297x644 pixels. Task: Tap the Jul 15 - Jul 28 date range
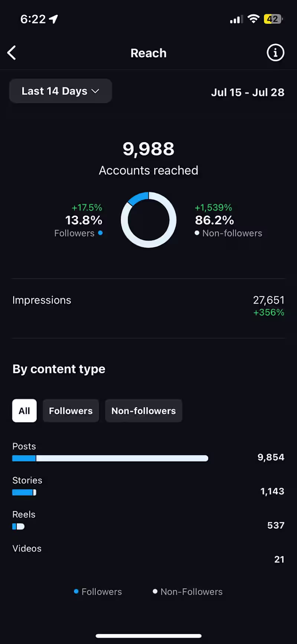[x=248, y=92]
